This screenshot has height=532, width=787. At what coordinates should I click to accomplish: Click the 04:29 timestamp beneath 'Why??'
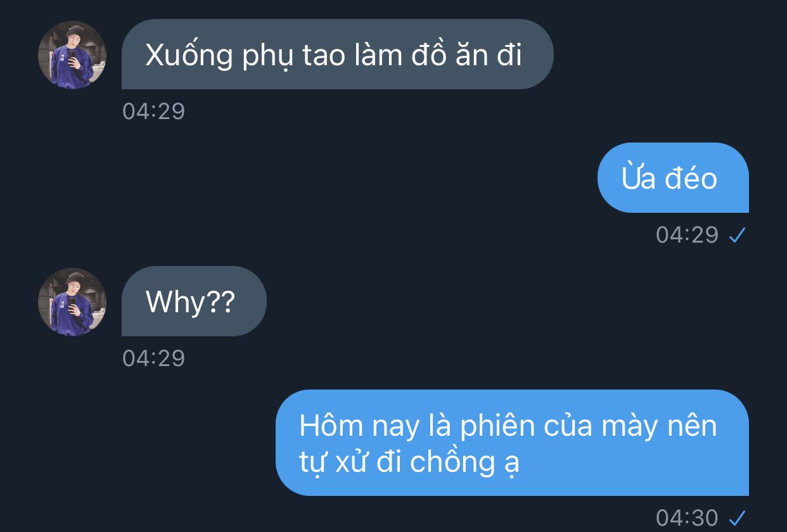tap(154, 358)
